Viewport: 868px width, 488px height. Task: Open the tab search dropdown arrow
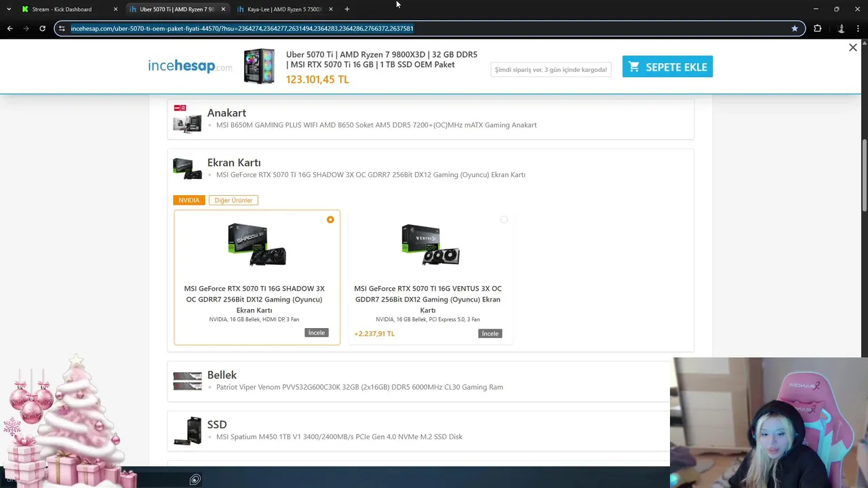pos(8,9)
